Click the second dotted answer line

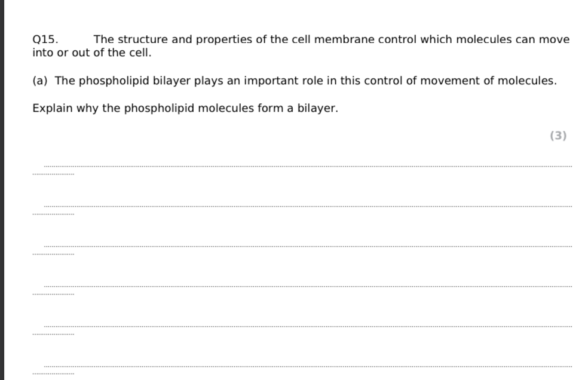tap(307, 206)
